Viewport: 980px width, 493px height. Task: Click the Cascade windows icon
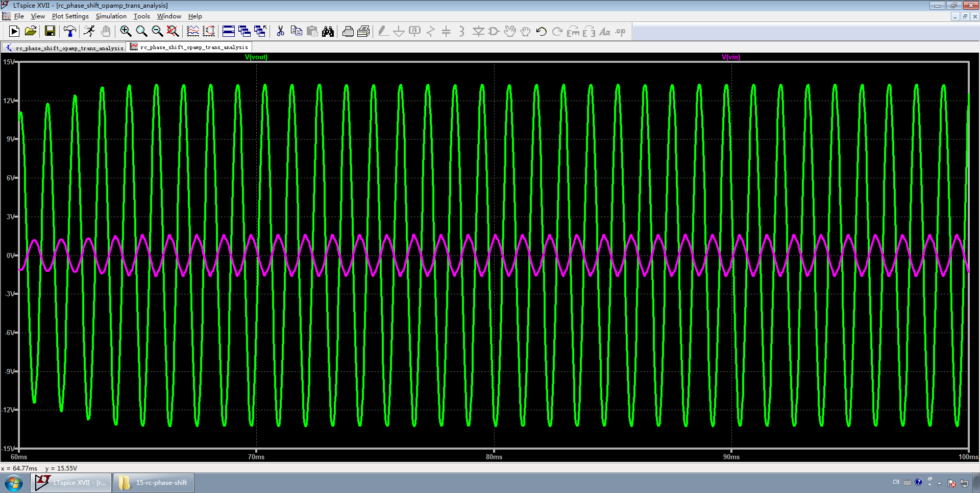pyautogui.click(x=244, y=32)
